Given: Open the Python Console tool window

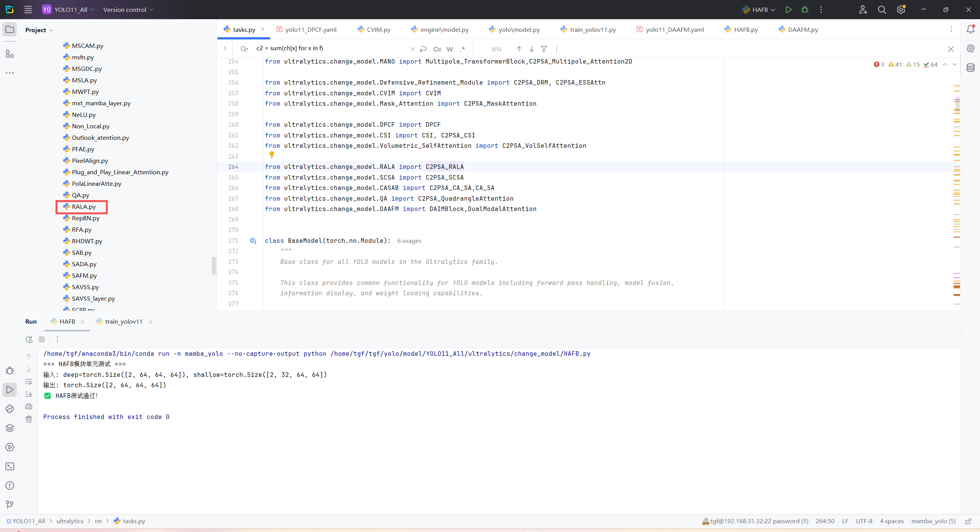Looking at the screenshot, I should point(10,409).
